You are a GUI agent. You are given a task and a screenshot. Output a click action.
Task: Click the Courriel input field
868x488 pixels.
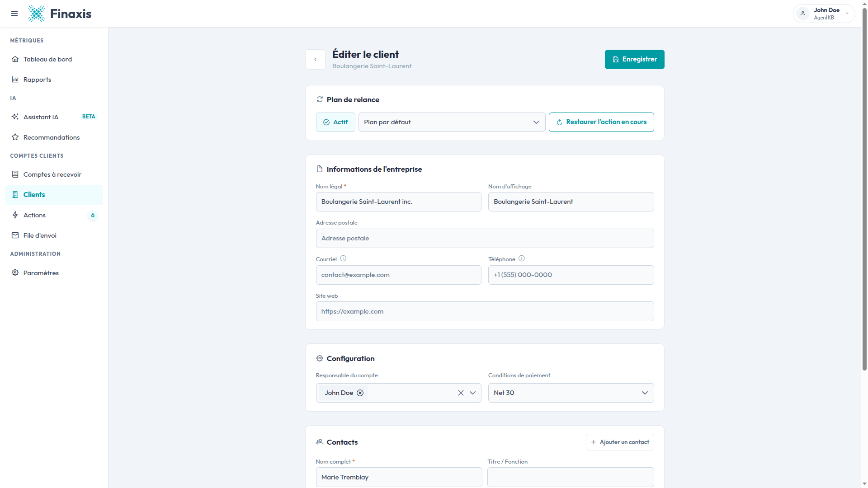pyautogui.click(x=398, y=275)
